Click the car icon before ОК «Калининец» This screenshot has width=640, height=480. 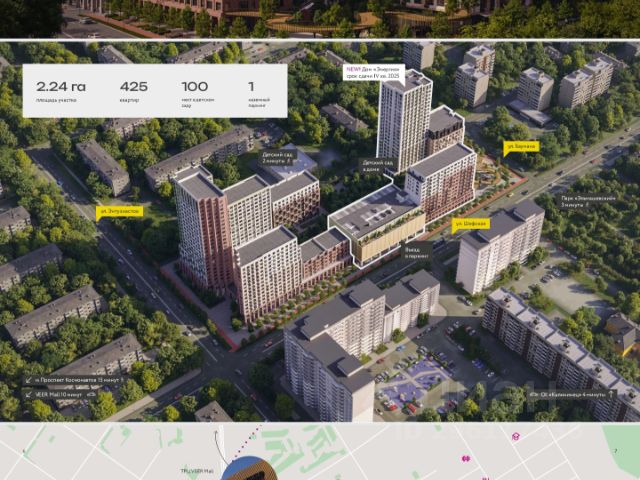pos(533,395)
